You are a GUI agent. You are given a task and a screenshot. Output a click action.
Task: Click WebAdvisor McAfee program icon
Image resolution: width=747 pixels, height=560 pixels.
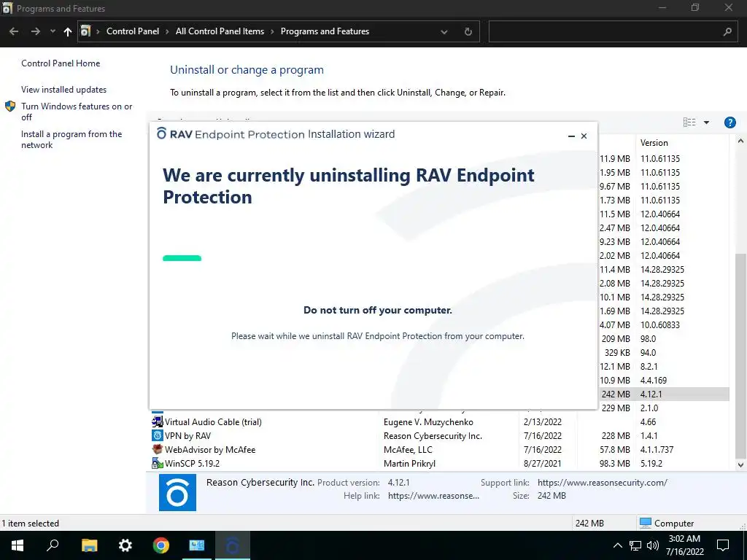(158, 449)
